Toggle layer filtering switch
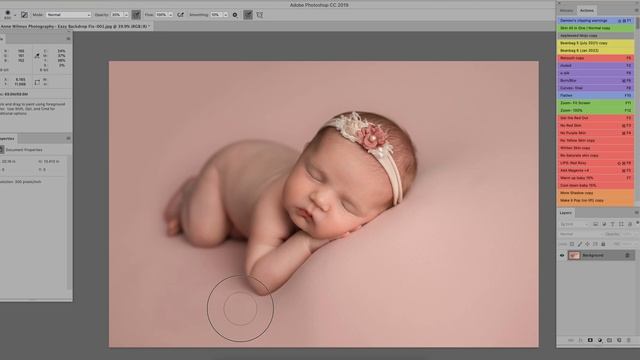The height and width of the screenshot is (360, 640). [x=637, y=223]
